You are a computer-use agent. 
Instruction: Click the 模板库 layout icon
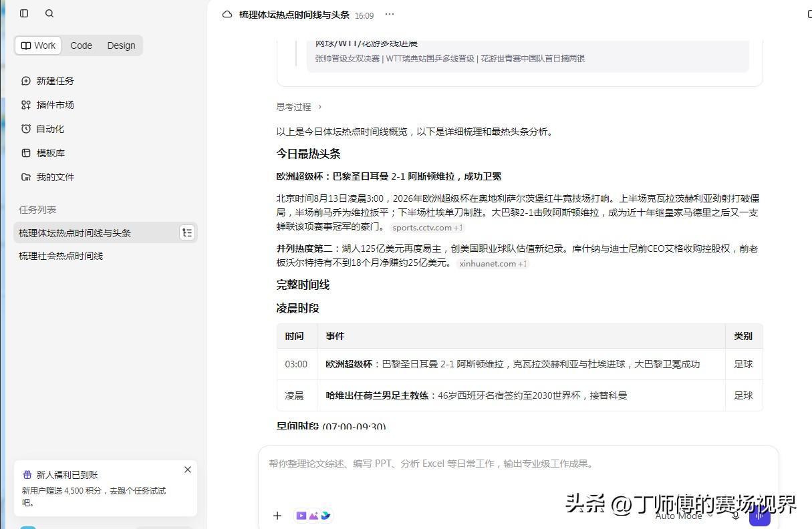[26, 153]
